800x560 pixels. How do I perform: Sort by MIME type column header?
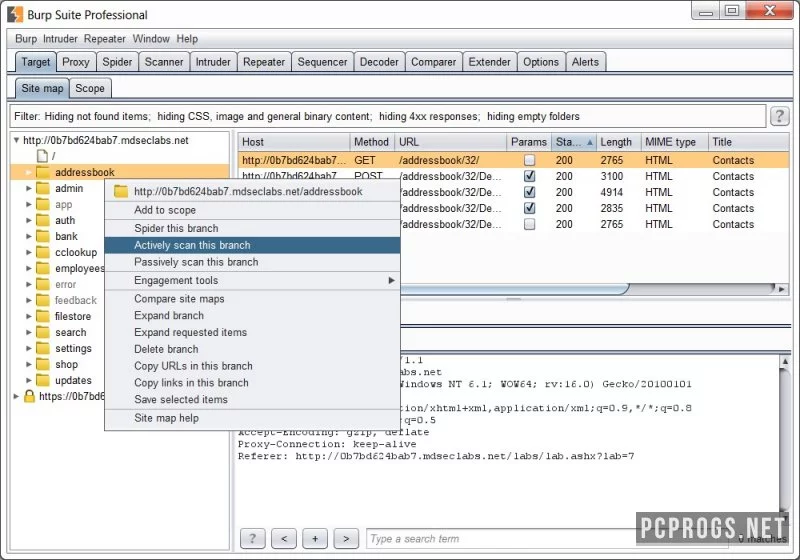(674, 142)
